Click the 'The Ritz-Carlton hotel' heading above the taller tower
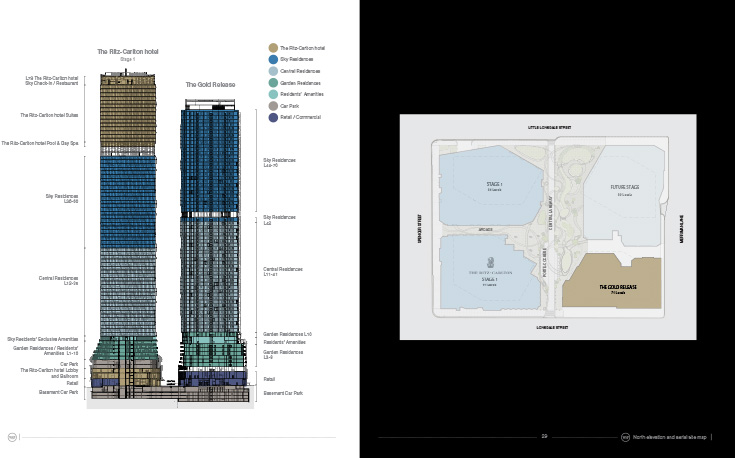735x458 pixels. coord(128,52)
